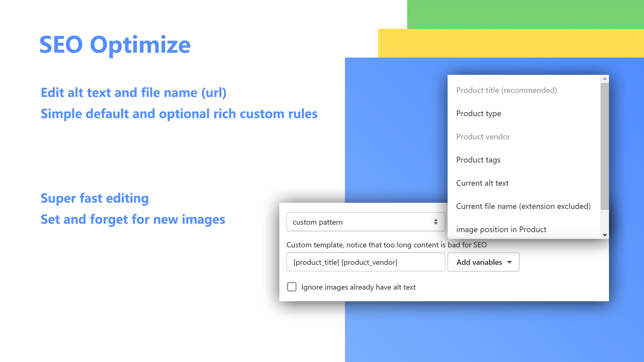The height and width of the screenshot is (362, 644).
Task: Choose Product type from the list
Action: [x=479, y=114]
